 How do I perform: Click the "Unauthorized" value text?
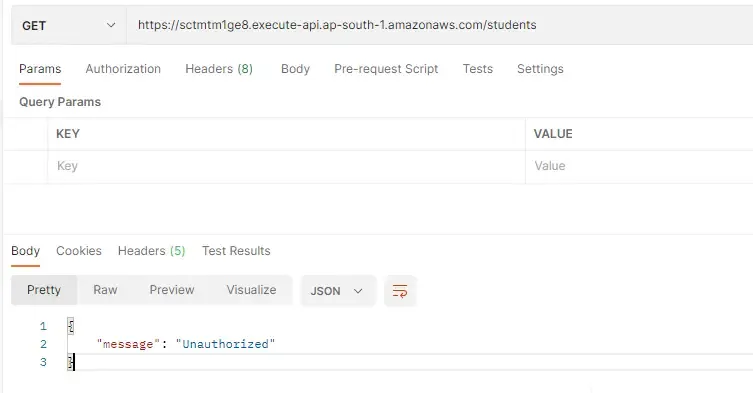pyautogui.click(x=225, y=344)
